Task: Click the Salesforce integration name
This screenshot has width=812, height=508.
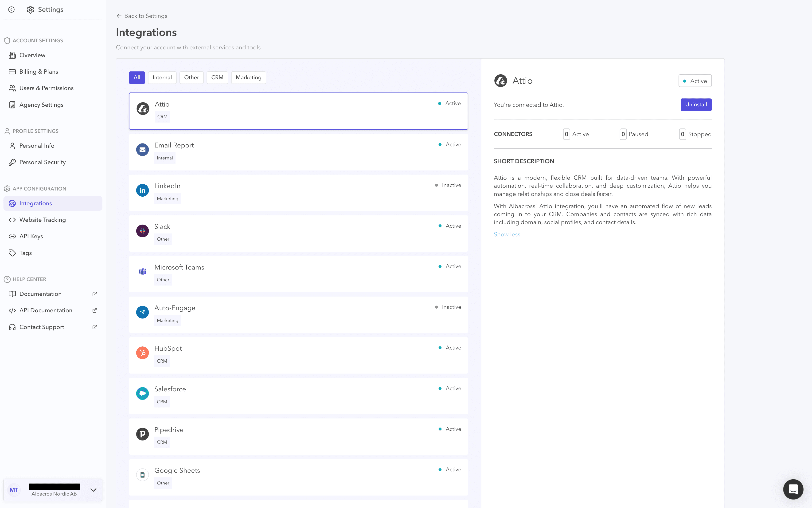Action: pyautogui.click(x=170, y=389)
